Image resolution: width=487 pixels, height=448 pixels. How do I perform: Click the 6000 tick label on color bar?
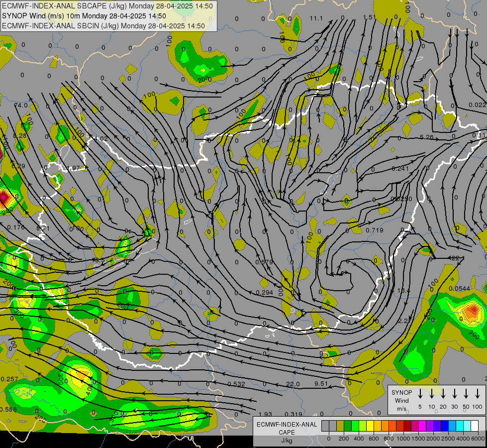pyautogui.click(x=478, y=439)
